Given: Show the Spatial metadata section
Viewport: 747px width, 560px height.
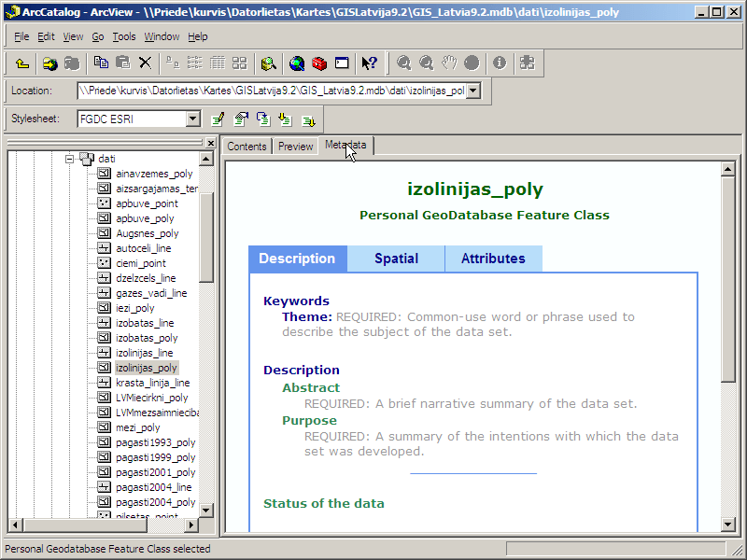Looking at the screenshot, I should pos(396,259).
